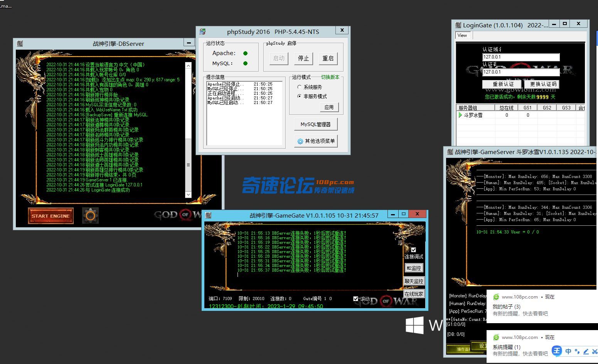Click the gear settings icon in DBServer
This screenshot has width=598, height=364.
click(x=90, y=216)
